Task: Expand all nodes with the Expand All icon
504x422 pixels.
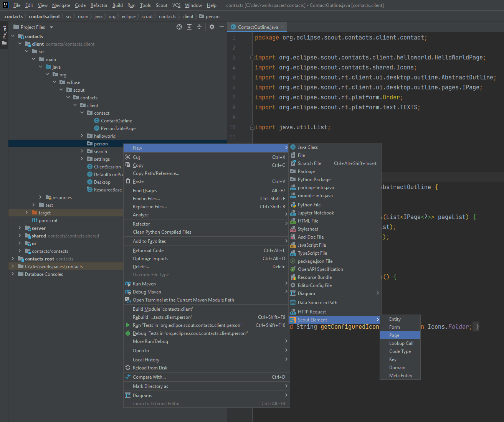Action: (x=189, y=27)
